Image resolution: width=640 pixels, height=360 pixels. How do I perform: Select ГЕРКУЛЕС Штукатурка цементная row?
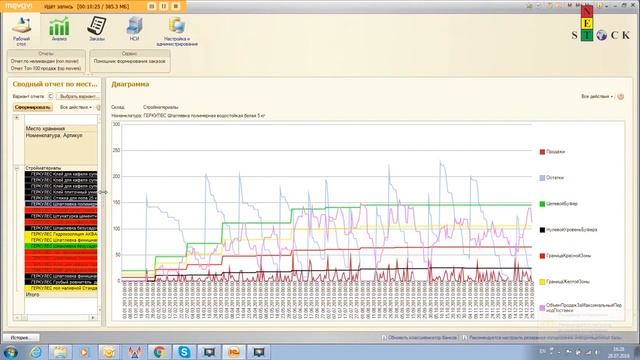tap(60, 216)
